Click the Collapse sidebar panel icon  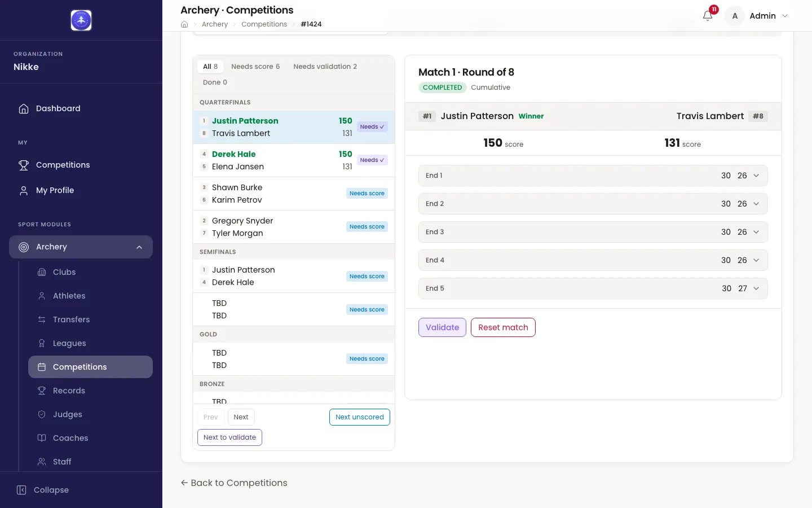tap(21, 490)
